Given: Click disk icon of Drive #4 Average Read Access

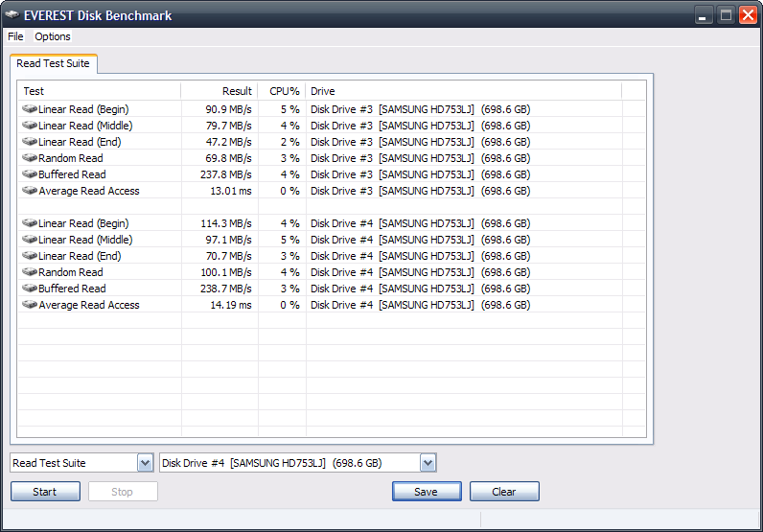Looking at the screenshot, I should click(30, 304).
